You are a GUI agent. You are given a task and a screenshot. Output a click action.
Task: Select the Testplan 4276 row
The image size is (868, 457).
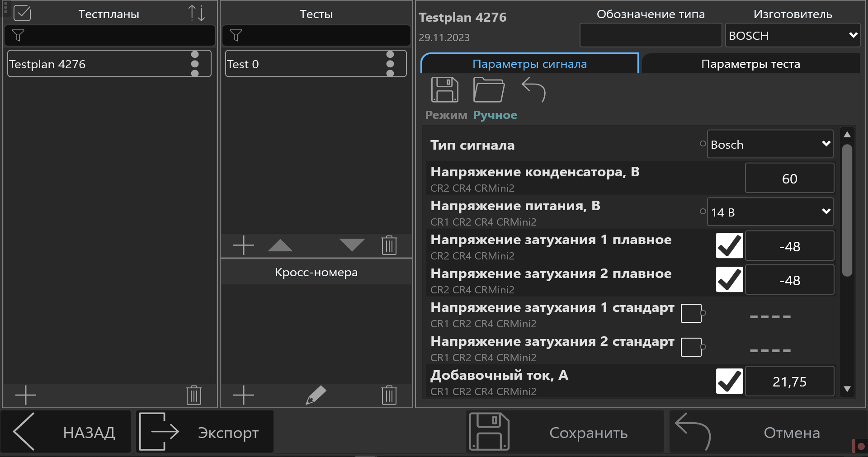109,64
